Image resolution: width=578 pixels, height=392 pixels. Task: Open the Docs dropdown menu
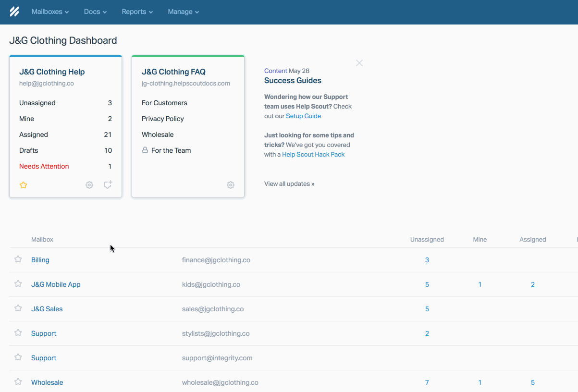[95, 12]
